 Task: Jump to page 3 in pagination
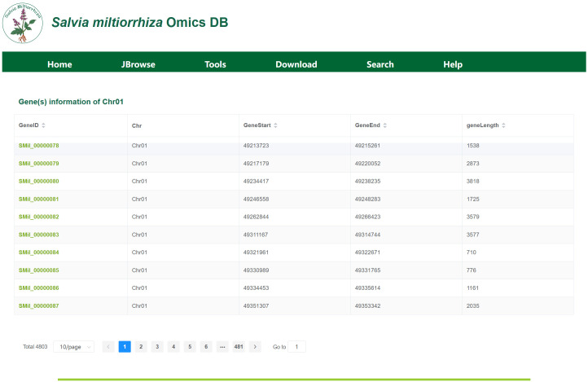(157, 347)
